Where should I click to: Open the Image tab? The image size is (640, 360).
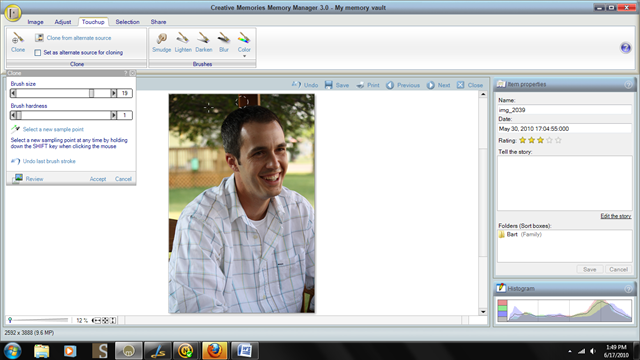point(36,22)
